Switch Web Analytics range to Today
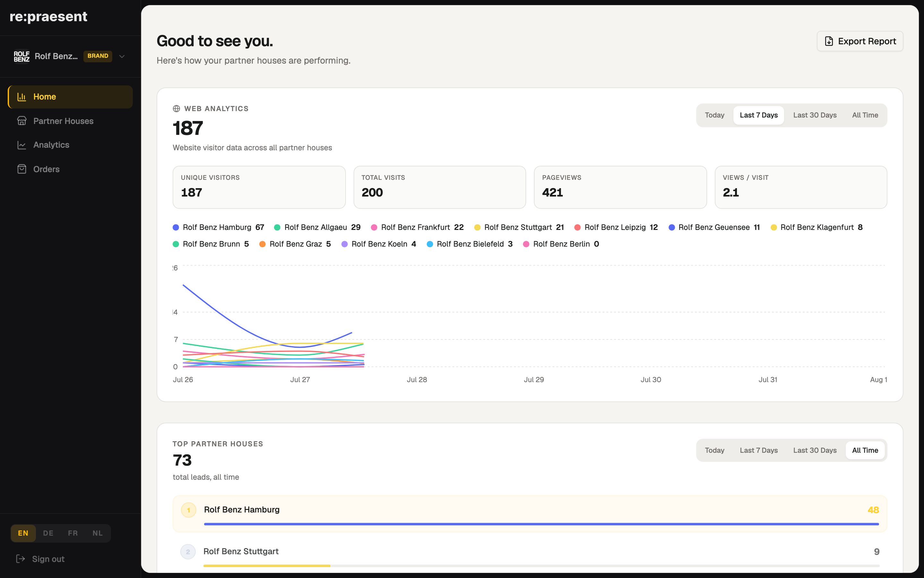 tap(714, 115)
